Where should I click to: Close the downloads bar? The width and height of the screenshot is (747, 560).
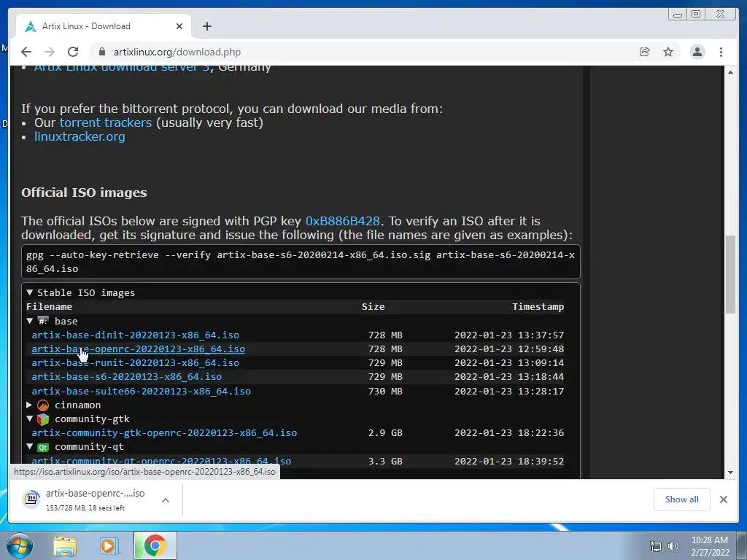tap(723, 499)
